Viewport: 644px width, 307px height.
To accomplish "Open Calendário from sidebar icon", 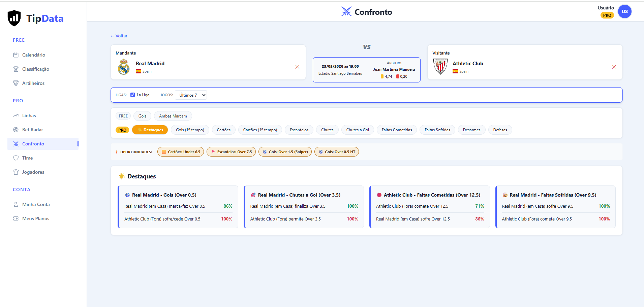I will coord(16,55).
